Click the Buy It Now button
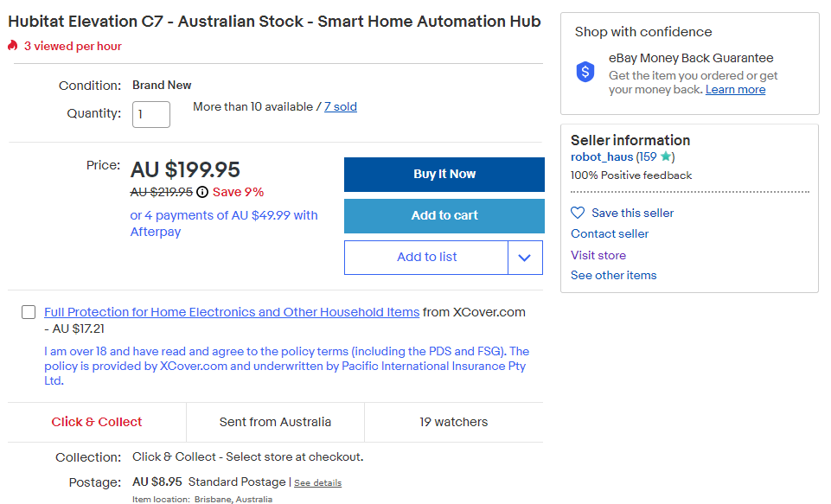The width and height of the screenshot is (831, 504). coord(444,175)
